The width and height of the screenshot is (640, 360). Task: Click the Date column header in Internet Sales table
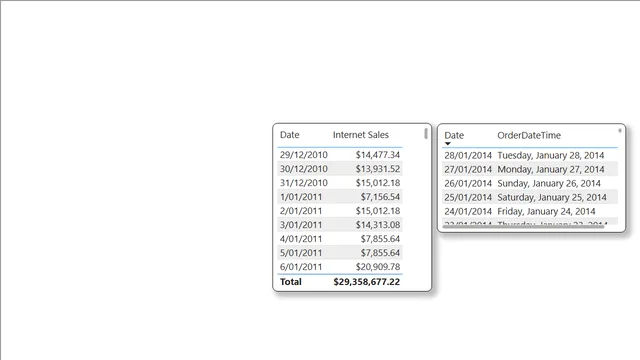click(x=289, y=135)
